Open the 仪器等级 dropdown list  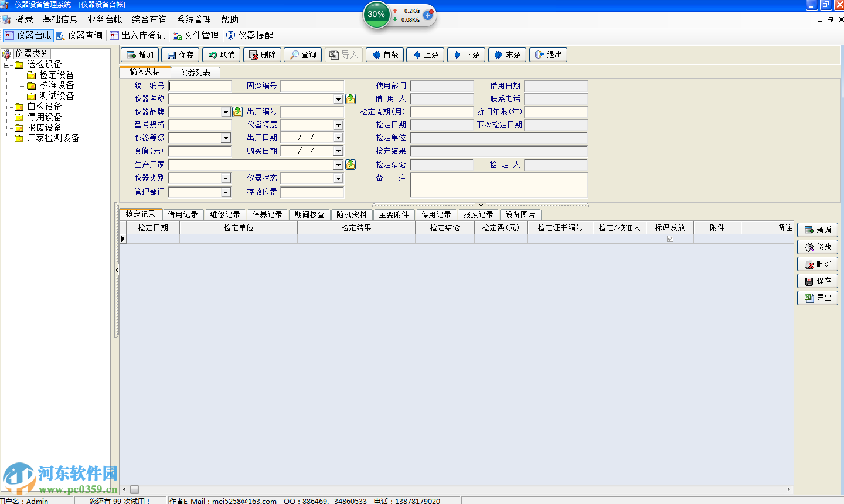pyautogui.click(x=226, y=138)
